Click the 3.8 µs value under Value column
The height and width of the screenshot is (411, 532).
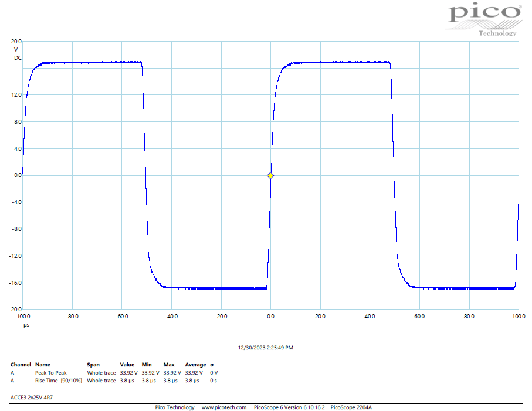[127, 381]
